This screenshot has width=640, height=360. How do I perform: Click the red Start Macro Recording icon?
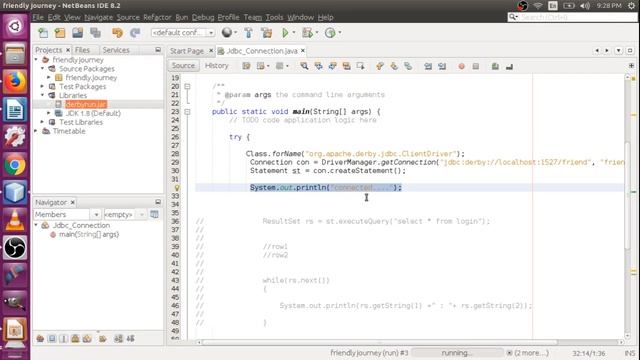click(461, 66)
